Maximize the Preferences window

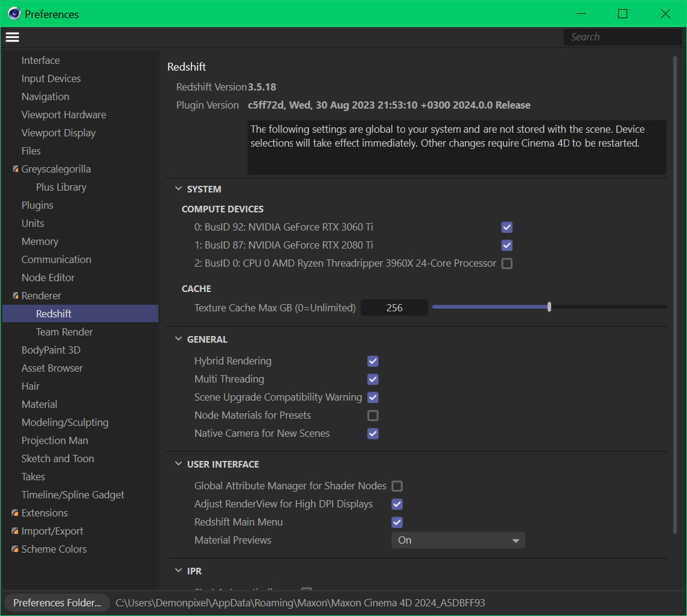click(622, 13)
